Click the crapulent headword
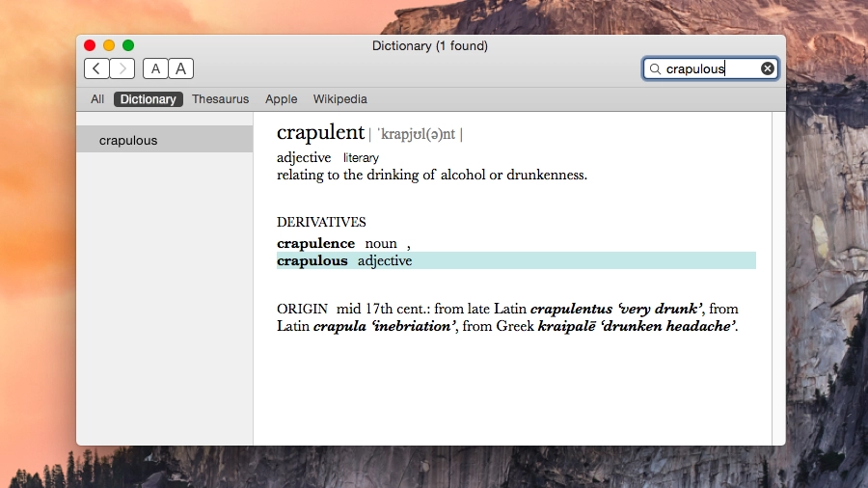868x488 pixels. (320, 133)
